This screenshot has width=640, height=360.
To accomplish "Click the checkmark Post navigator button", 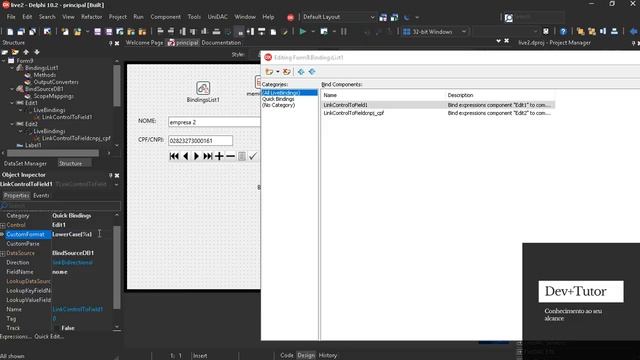I will pyautogui.click(x=253, y=156).
